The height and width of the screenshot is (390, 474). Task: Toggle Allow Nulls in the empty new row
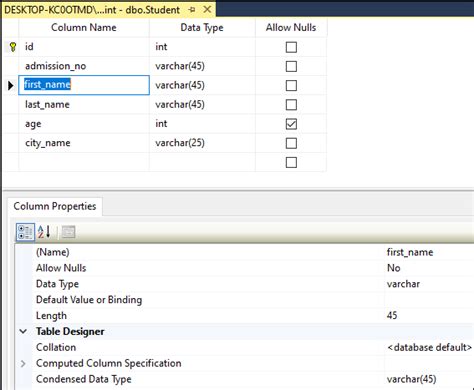tap(291, 163)
